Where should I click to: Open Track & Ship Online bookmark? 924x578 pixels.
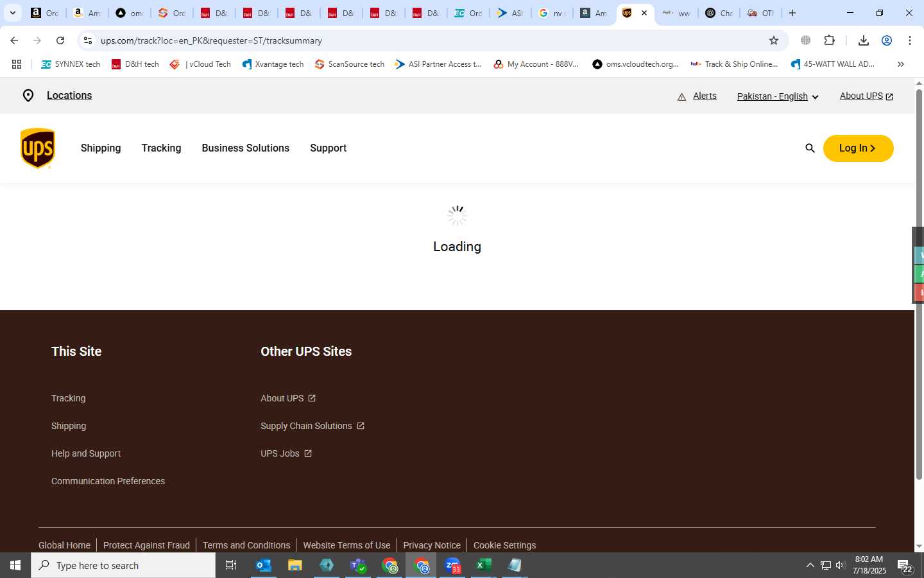(x=734, y=64)
